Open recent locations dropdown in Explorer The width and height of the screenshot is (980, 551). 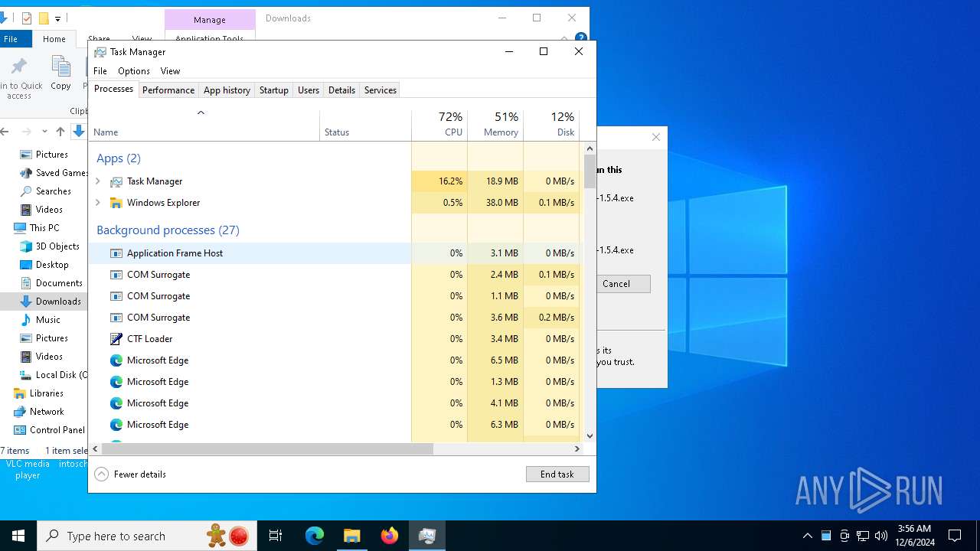pos(44,132)
